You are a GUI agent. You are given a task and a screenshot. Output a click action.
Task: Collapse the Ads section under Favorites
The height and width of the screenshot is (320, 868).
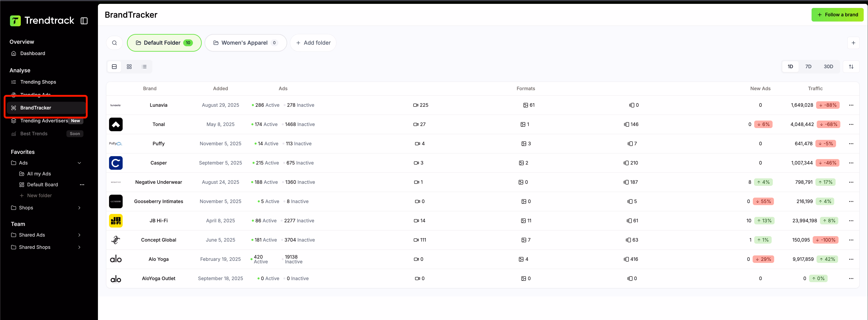[x=80, y=163]
